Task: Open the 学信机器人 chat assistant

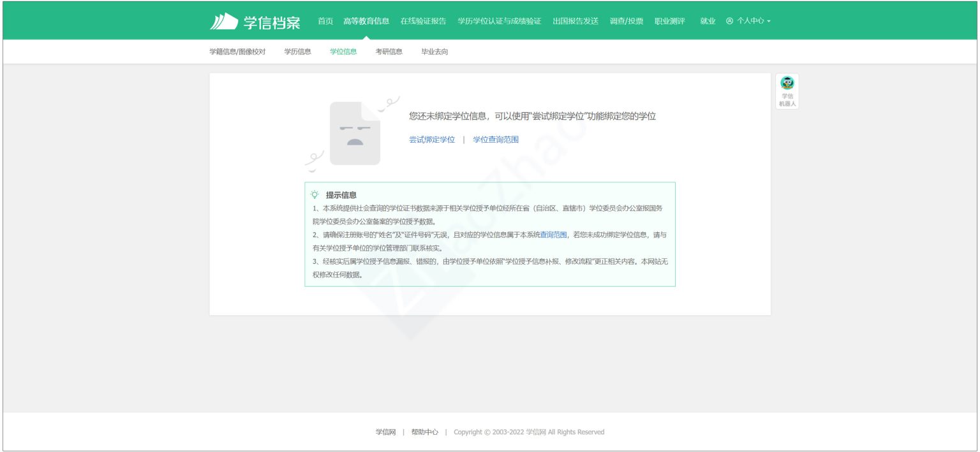Action: click(x=787, y=89)
